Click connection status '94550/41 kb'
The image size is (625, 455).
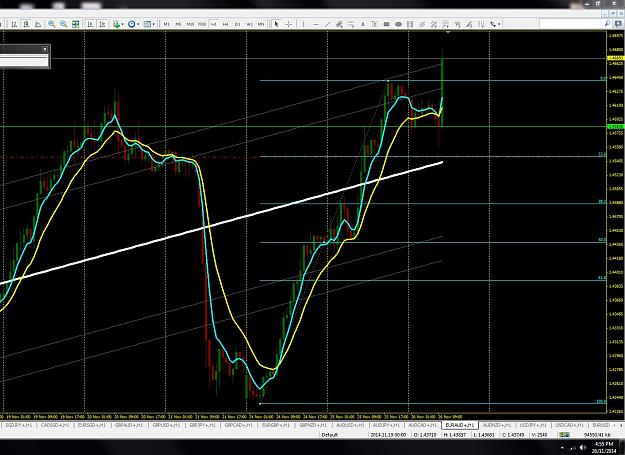597,435
